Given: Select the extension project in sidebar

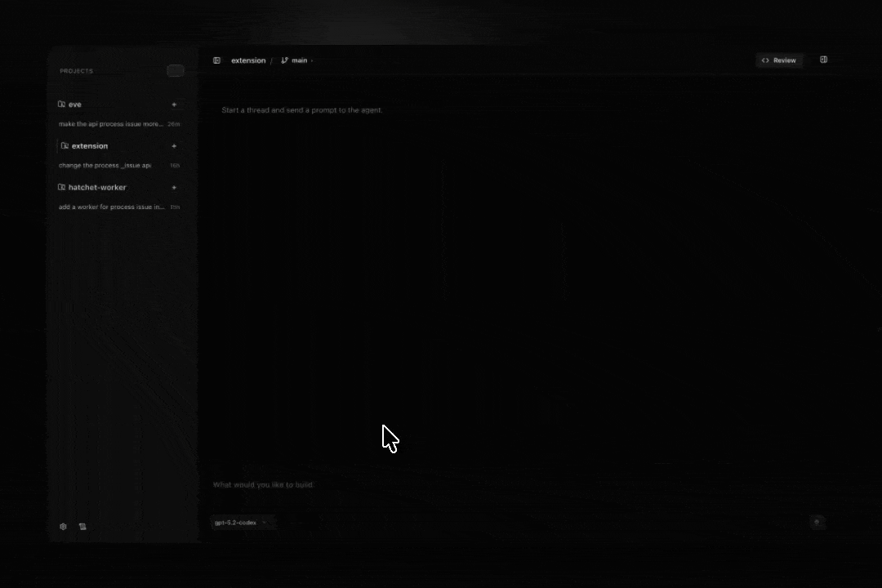Looking at the screenshot, I should 90,146.
